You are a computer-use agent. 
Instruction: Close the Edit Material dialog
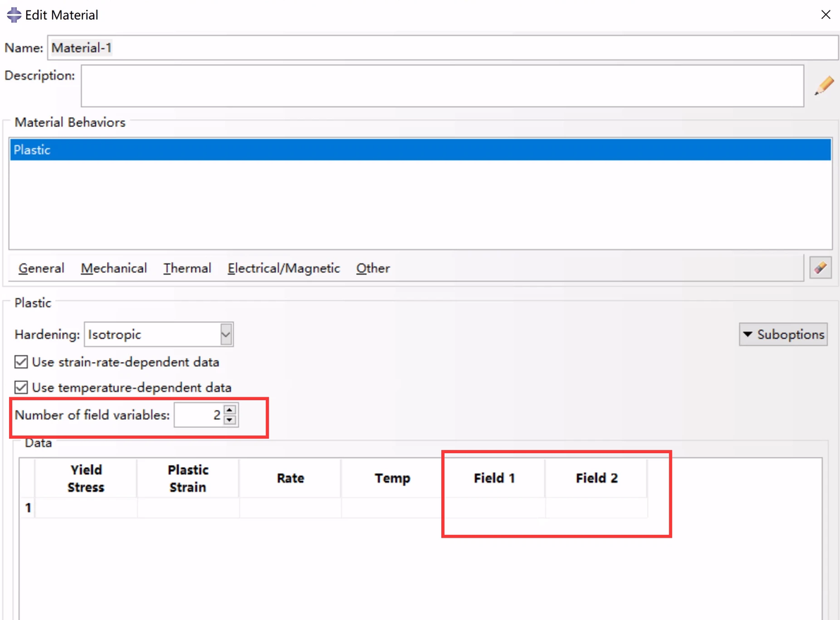click(x=825, y=15)
